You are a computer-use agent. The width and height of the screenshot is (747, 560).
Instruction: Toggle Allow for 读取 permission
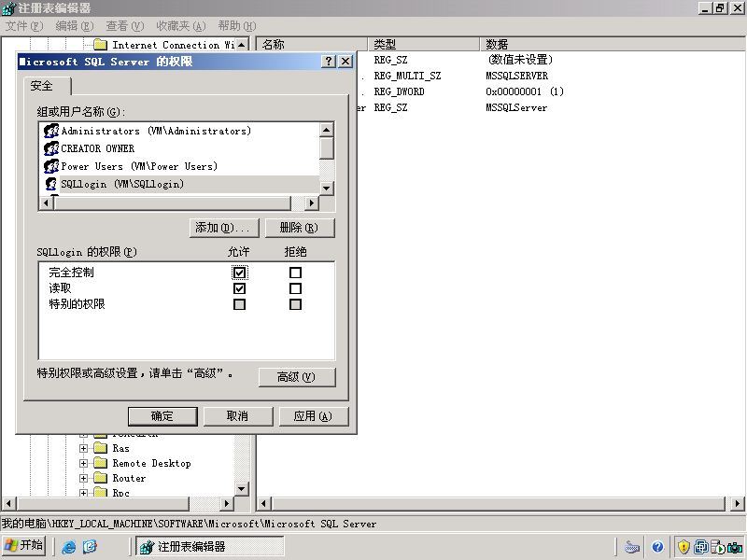pyautogui.click(x=239, y=288)
